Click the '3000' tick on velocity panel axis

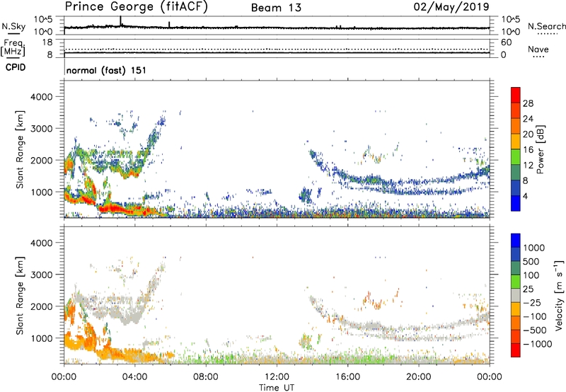pyautogui.click(x=42, y=275)
